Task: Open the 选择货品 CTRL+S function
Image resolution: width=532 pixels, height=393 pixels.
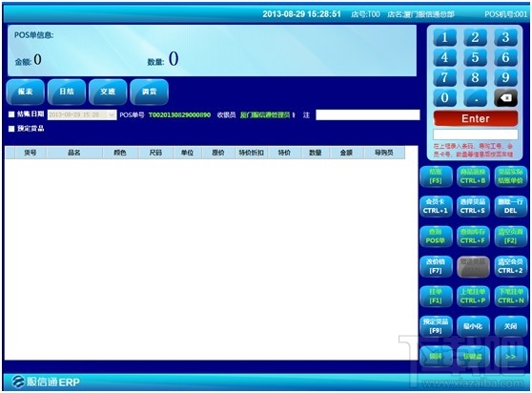Action: click(473, 206)
